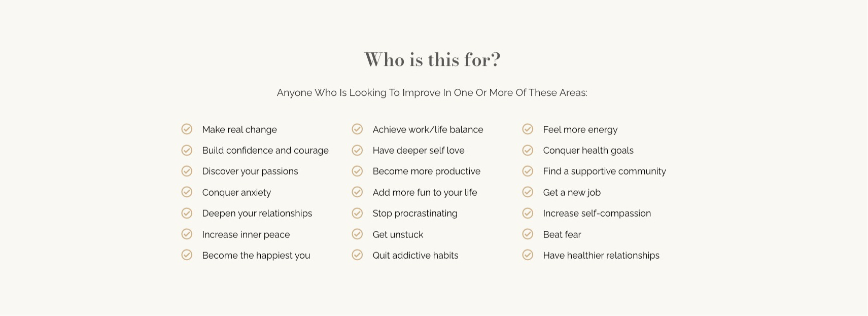Select the Increase self-compassion item
The width and height of the screenshot is (868, 316).
tap(597, 214)
